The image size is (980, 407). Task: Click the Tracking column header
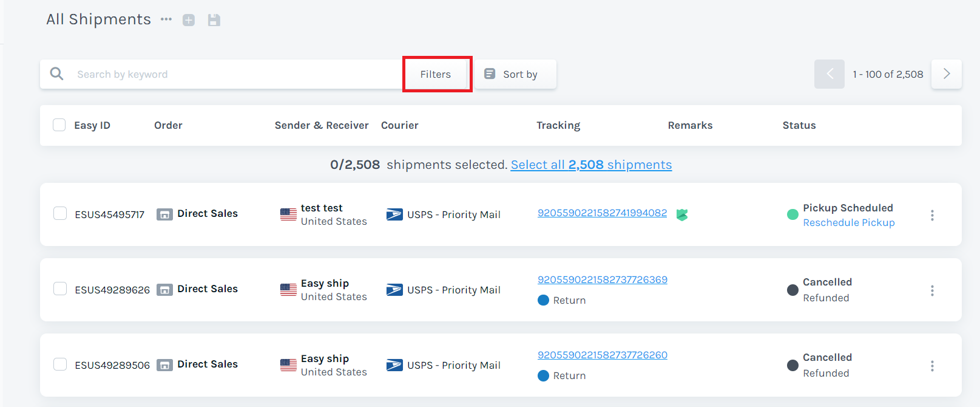point(558,125)
